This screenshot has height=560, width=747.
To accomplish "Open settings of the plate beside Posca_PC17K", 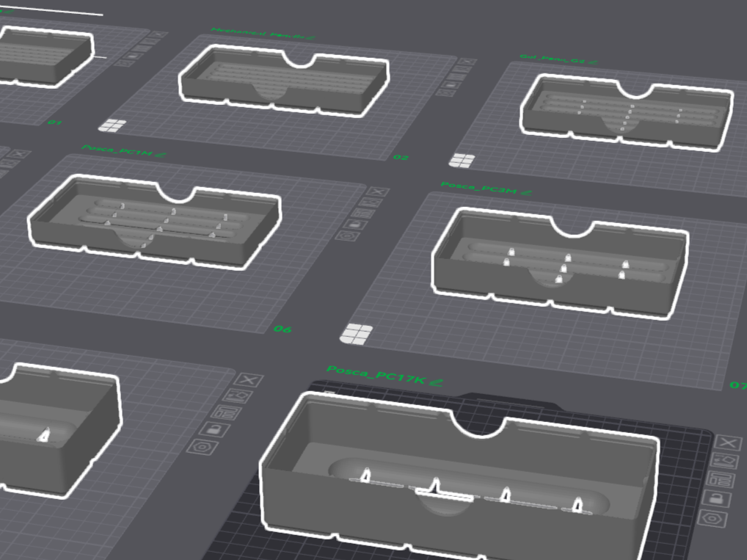I will 203,447.
